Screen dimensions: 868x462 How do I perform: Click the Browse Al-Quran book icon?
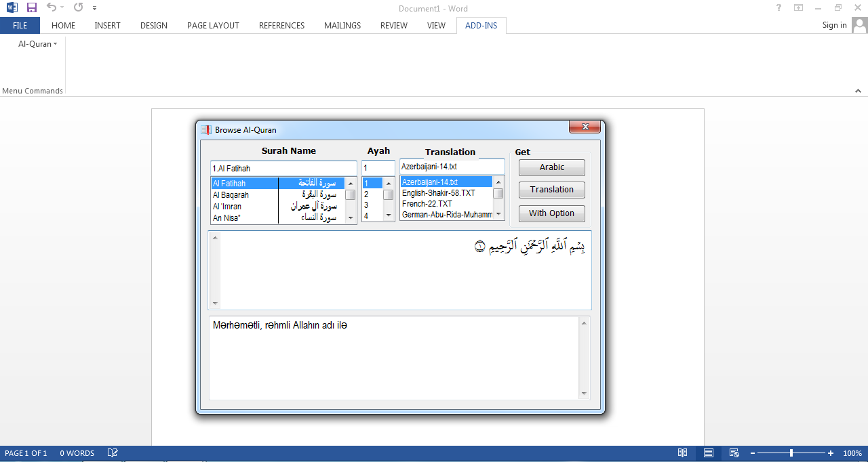point(206,129)
